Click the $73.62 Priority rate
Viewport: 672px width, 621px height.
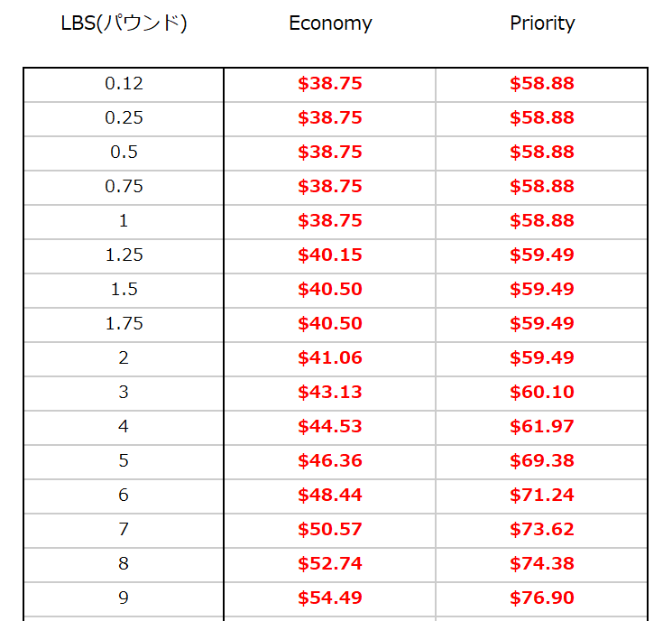coord(542,529)
